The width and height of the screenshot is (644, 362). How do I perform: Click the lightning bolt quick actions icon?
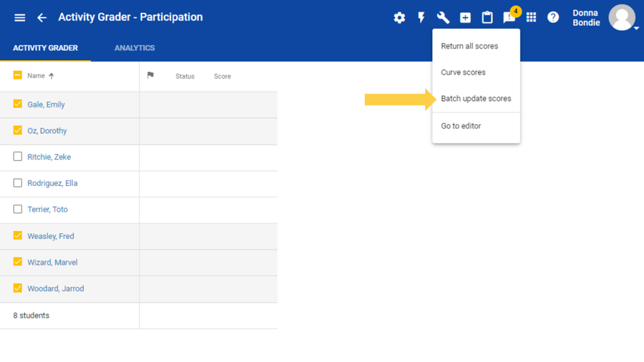pyautogui.click(x=421, y=18)
